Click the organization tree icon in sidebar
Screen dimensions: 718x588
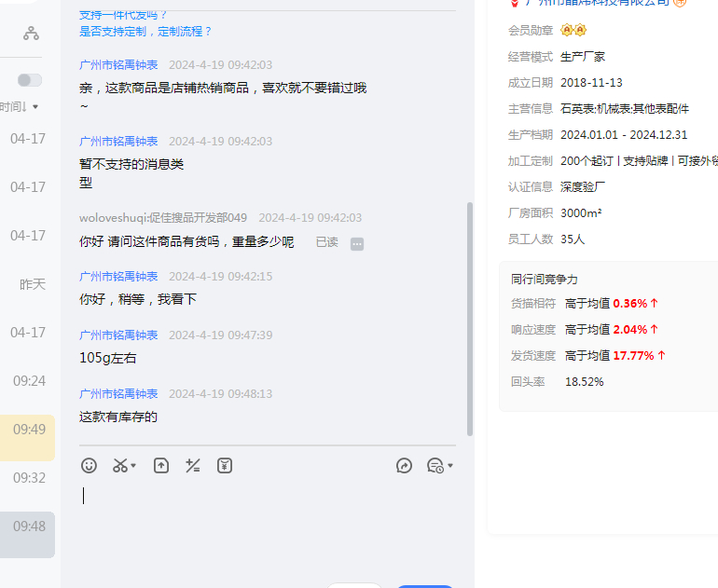(x=32, y=34)
